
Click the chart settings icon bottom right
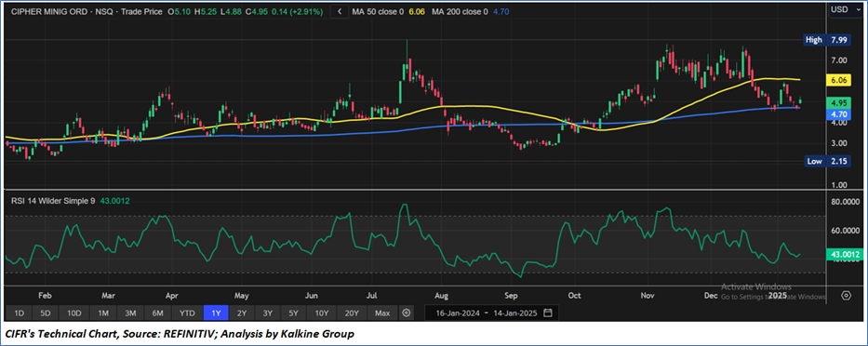[x=847, y=295]
